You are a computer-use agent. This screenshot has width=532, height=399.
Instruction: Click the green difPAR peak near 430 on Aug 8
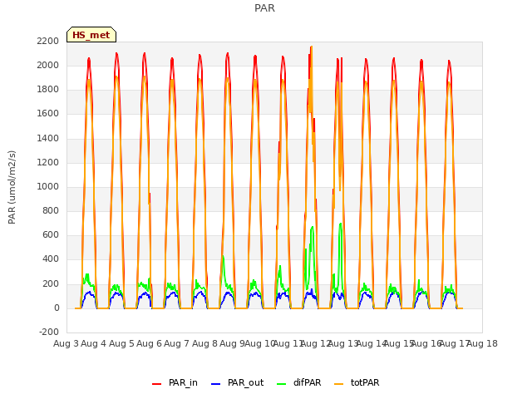coord(223,256)
